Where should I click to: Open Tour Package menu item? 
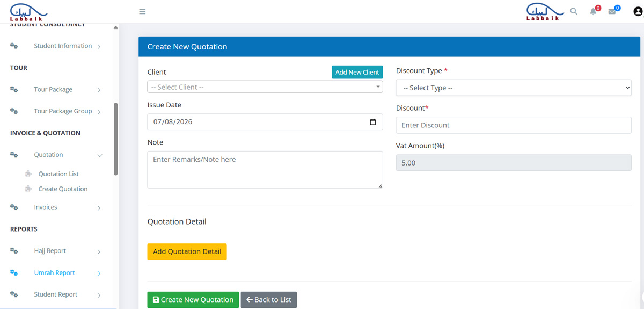click(53, 90)
